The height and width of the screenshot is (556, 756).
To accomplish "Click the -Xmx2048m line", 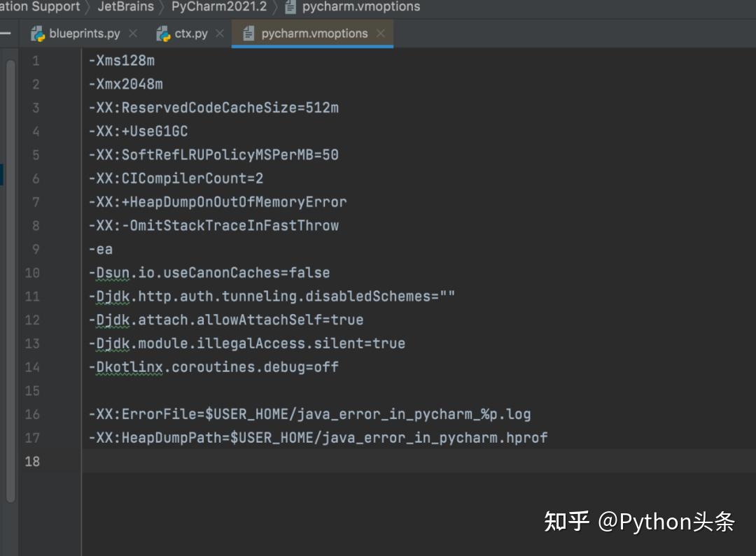I will [126, 85].
